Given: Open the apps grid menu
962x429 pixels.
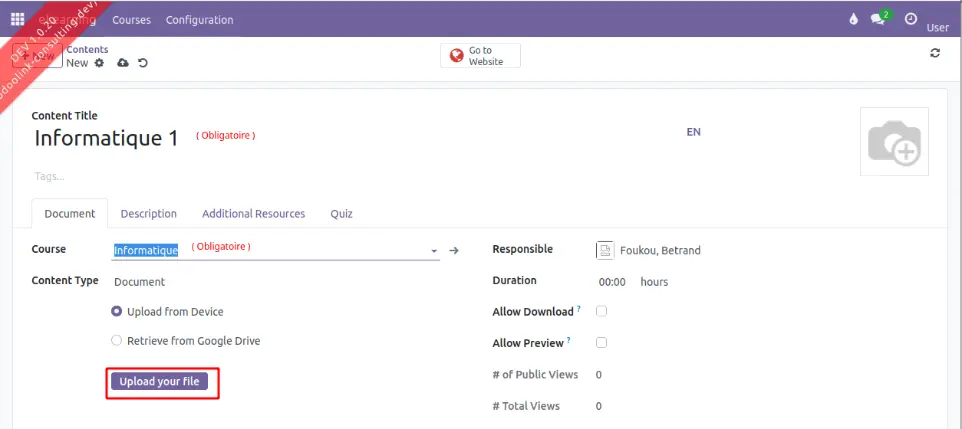Looking at the screenshot, I should coord(17,19).
